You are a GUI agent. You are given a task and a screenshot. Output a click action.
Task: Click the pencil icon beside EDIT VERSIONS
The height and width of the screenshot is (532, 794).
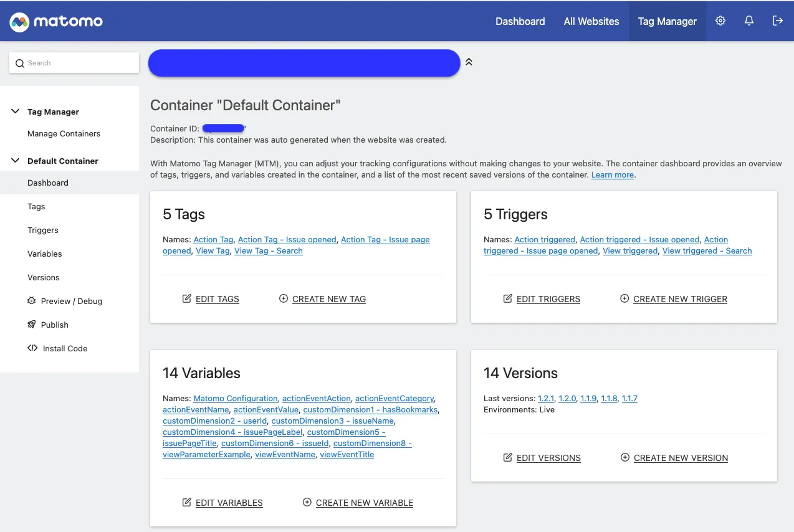point(508,457)
